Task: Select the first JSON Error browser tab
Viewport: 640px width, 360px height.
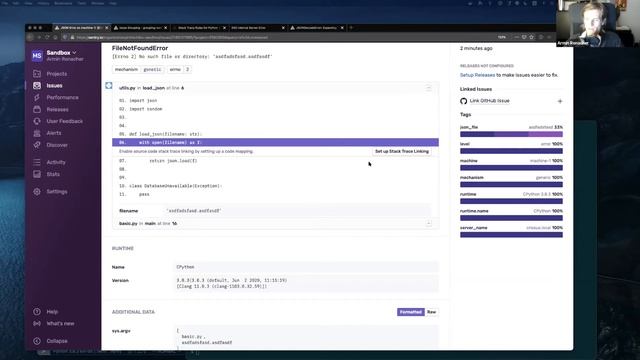Action: coord(82,28)
